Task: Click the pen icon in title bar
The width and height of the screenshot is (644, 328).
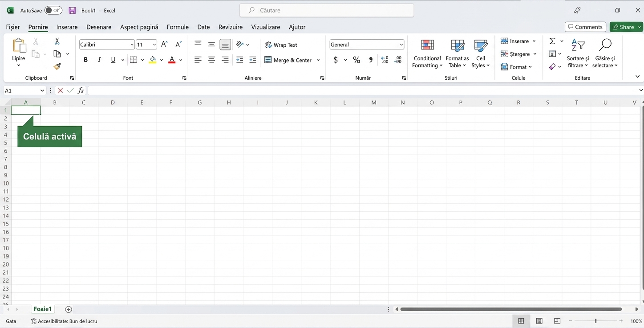Action: click(x=577, y=10)
